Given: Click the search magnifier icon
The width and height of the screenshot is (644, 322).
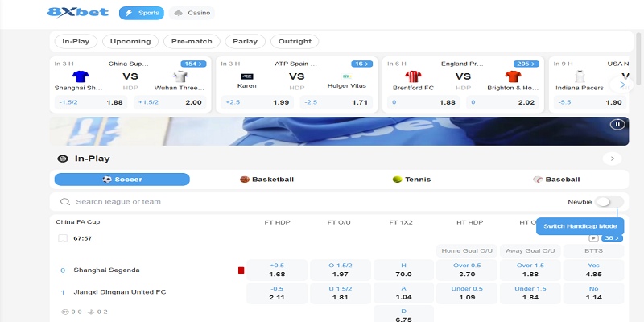Looking at the screenshot, I should tap(65, 202).
